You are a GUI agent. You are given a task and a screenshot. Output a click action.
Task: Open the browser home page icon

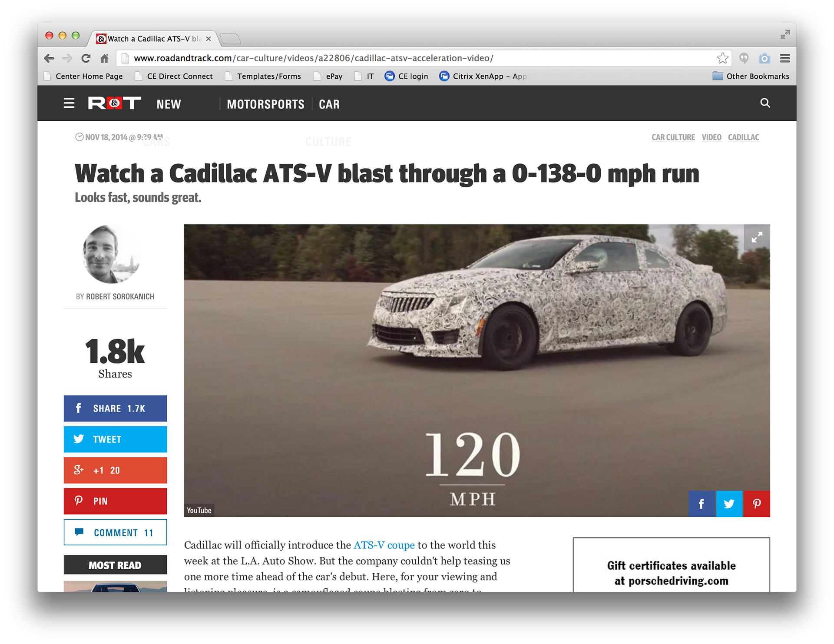pos(104,58)
